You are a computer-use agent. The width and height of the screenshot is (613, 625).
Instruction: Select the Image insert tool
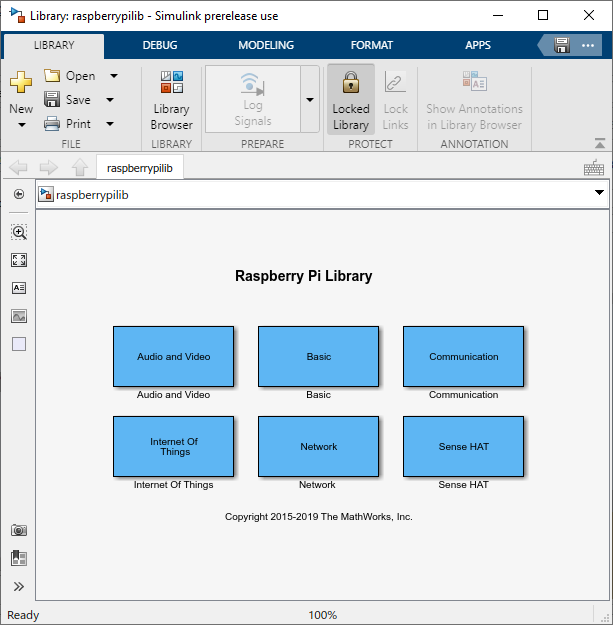(x=19, y=316)
